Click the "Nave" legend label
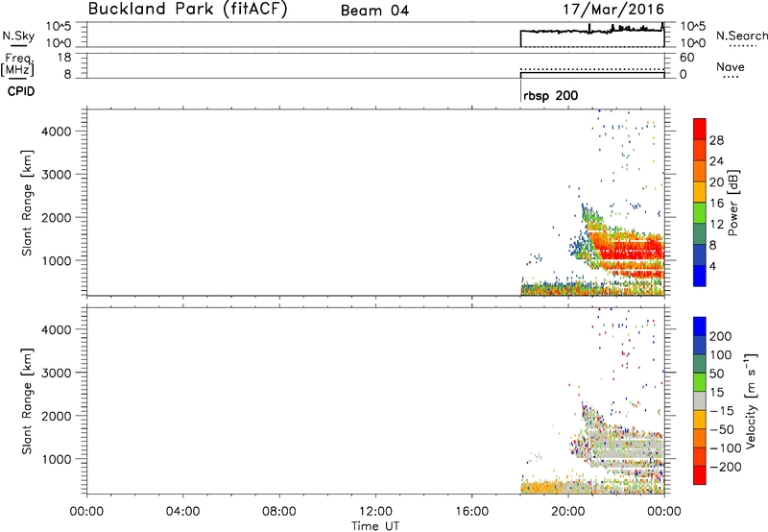Viewport: 768px width, 532px height. tap(731, 66)
